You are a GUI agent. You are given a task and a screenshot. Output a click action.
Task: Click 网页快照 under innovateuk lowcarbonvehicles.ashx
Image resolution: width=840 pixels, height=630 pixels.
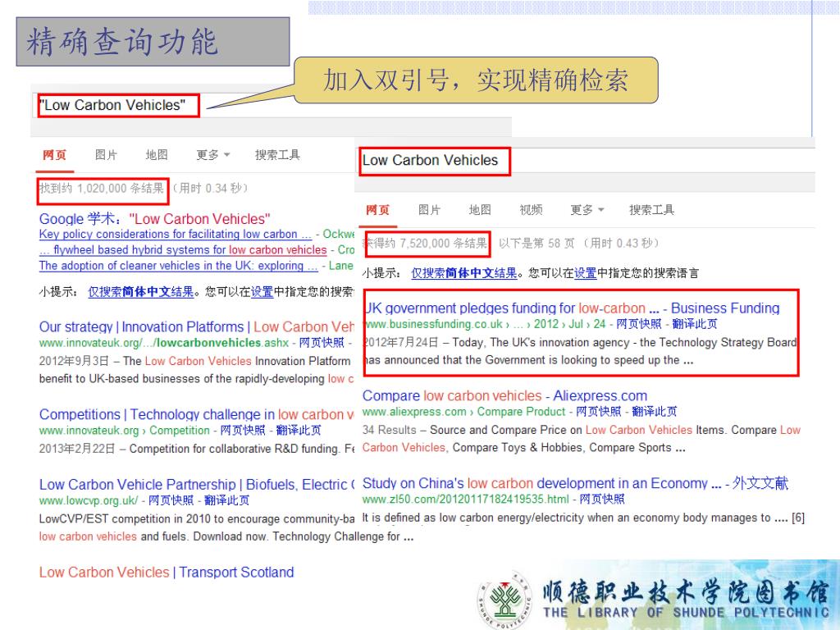(x=322, y=342)
